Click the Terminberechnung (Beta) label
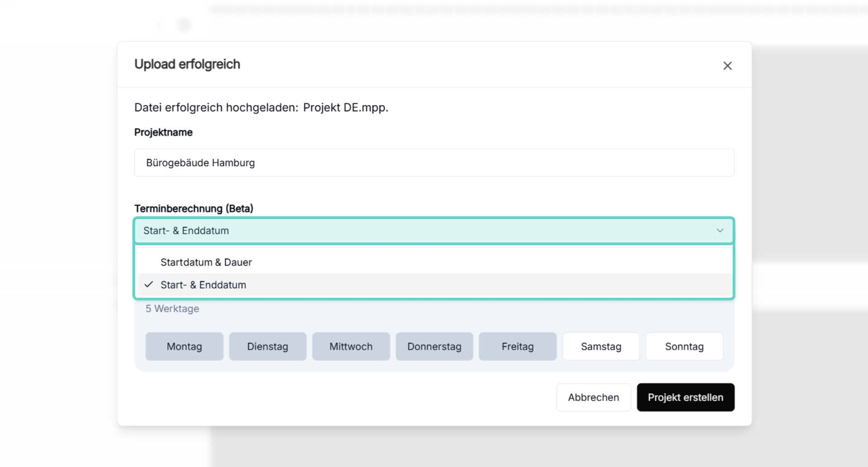Screen dimensions: 868x467 pyautogui.click(x=193, y=209)
